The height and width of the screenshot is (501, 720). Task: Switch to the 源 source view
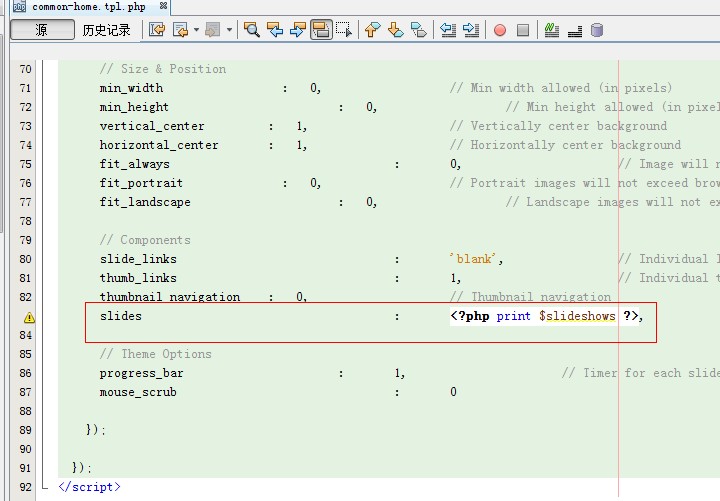(42, 30)
